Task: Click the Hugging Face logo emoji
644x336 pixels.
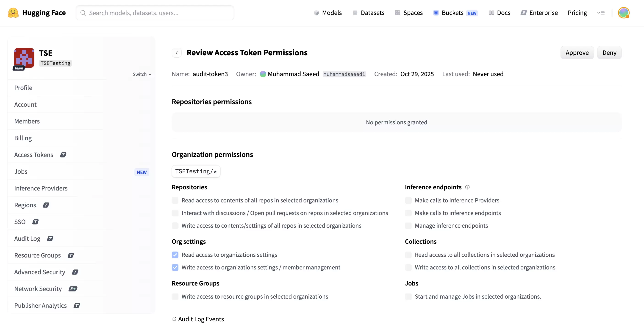Action: click(13, 13)
